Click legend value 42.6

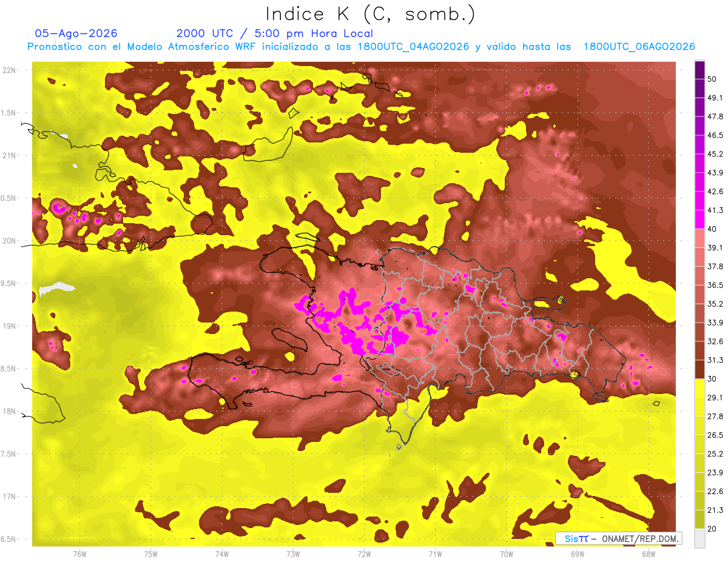pyautogui.click(x=715, y=192)
